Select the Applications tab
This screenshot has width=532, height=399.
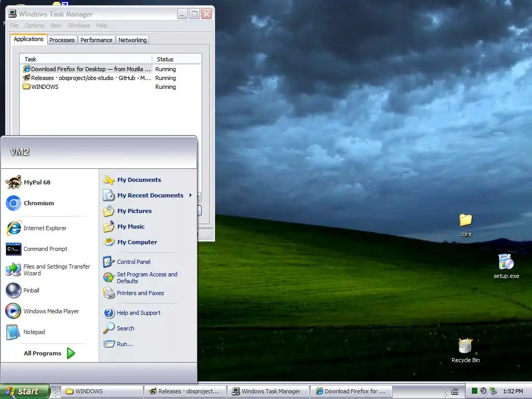click(29, 39)
